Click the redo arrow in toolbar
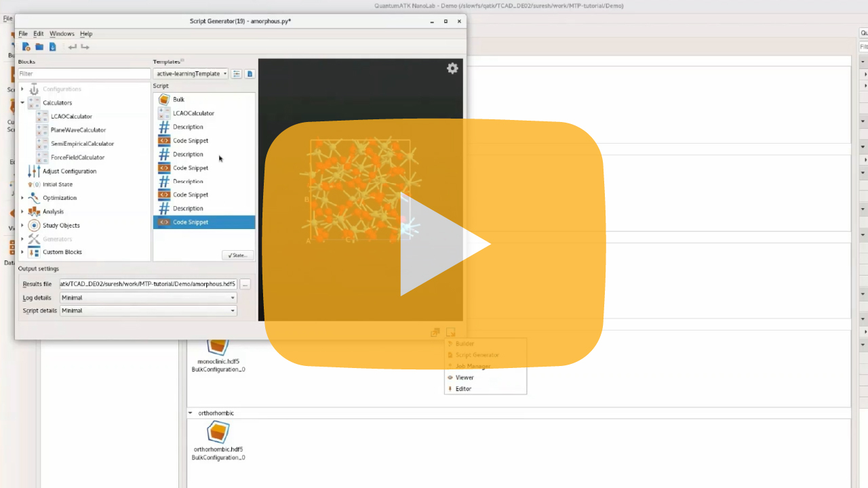 [x=85, y=47]
